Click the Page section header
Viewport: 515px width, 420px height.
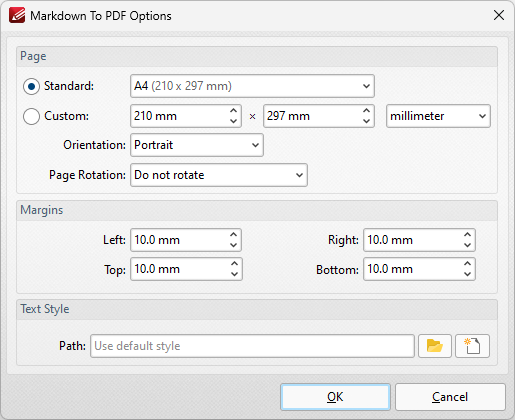pos(257,56)
